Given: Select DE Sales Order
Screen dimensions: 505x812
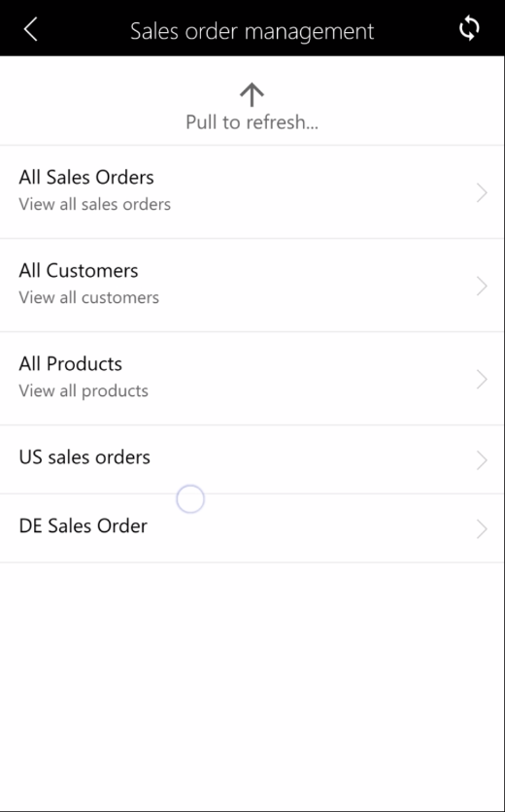Looking at the screenshot, I should [252, 528].
